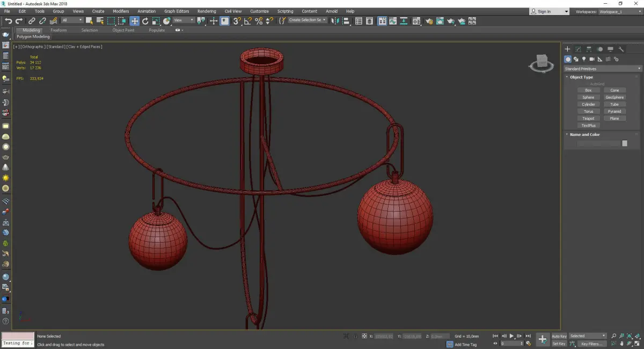The height and width of the screenshot is (349, 644).
Task: Click the Mirror tool icon
Action: click(335, 21)
